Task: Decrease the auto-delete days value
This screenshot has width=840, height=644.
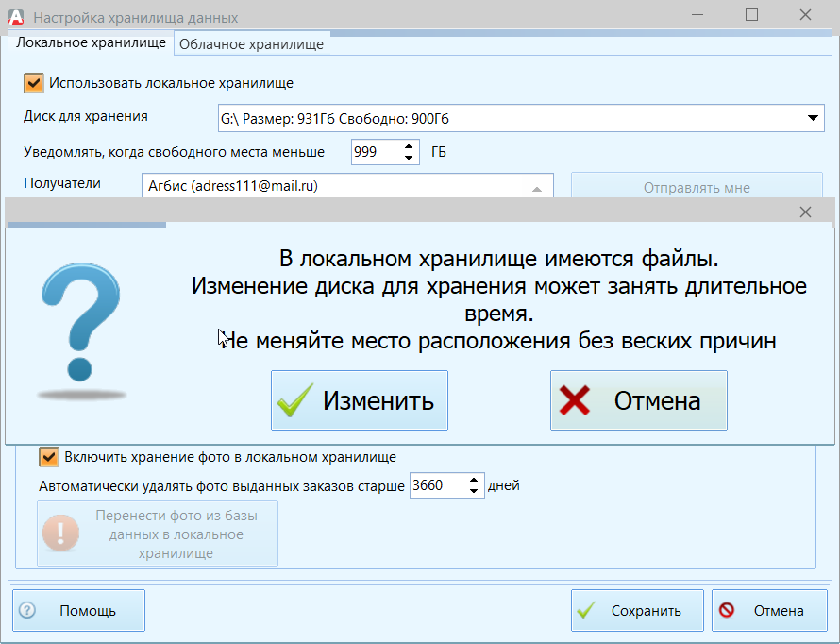Action: (x=474, y=491)
